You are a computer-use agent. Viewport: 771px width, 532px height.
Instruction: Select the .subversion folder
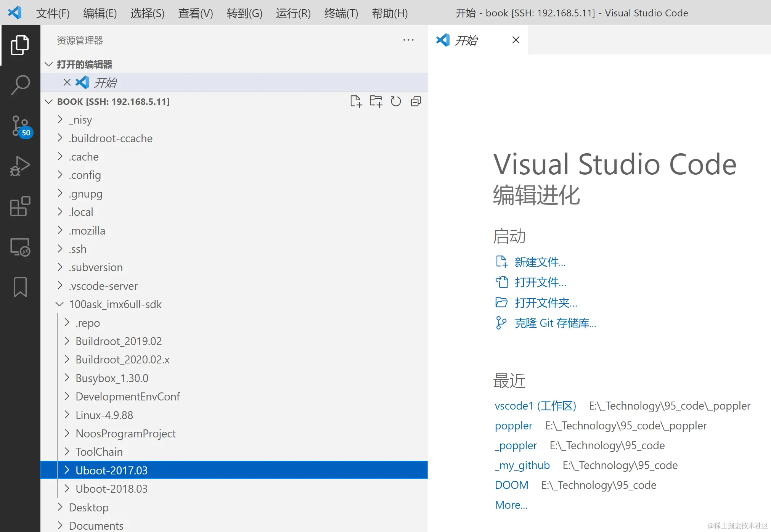pos(234,267)
